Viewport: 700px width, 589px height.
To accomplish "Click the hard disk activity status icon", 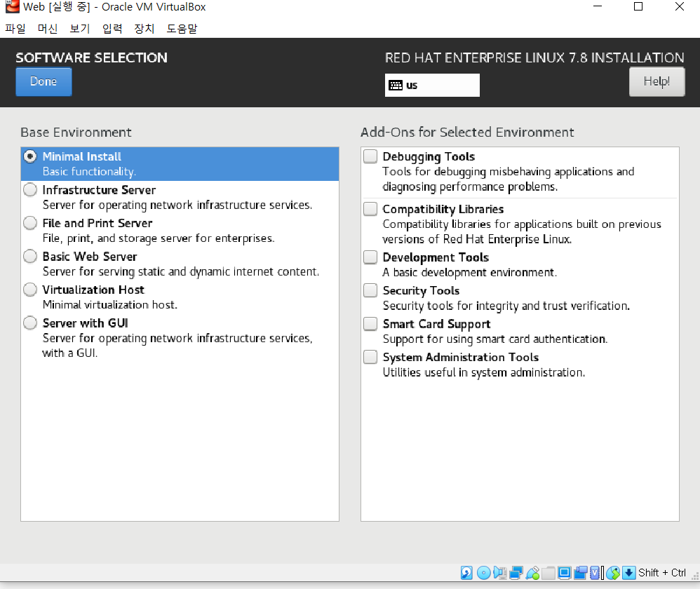I will [466, 572].
